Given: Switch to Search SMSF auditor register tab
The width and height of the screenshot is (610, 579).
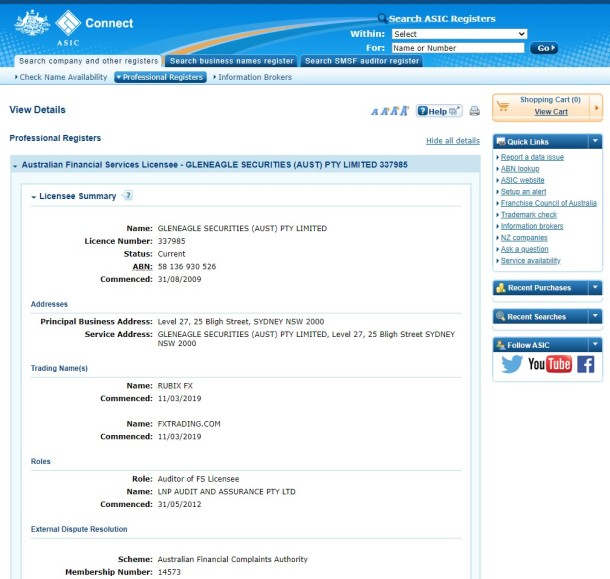Looking at the screenshot, I should 361,61.
